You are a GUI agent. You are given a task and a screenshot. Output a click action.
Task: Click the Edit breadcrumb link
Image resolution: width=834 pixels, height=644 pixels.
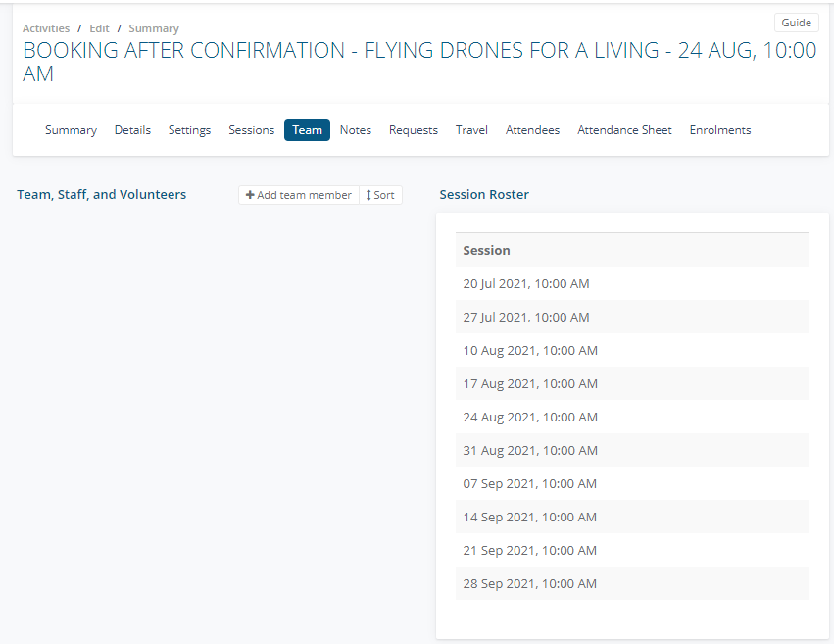(99, 29)
